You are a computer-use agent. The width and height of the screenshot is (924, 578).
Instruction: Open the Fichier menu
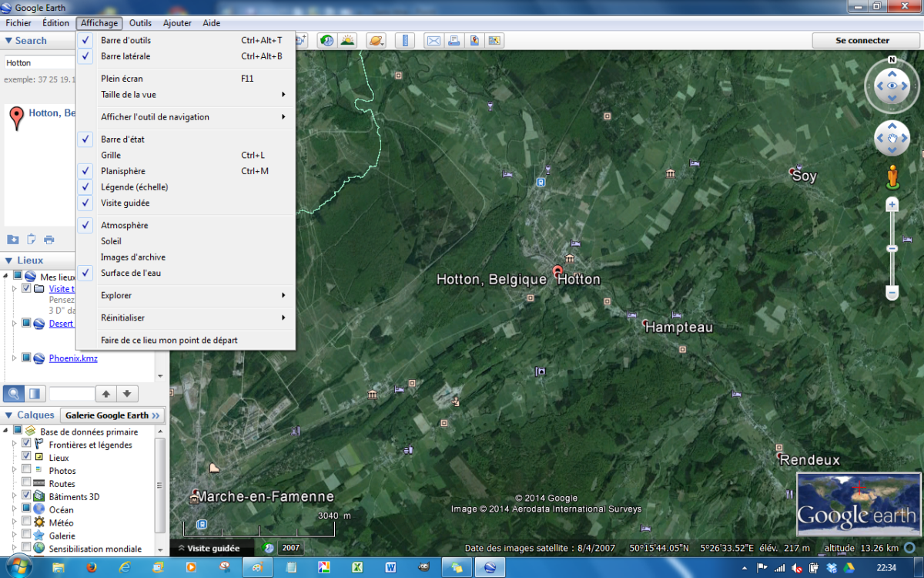coord(18,23)
